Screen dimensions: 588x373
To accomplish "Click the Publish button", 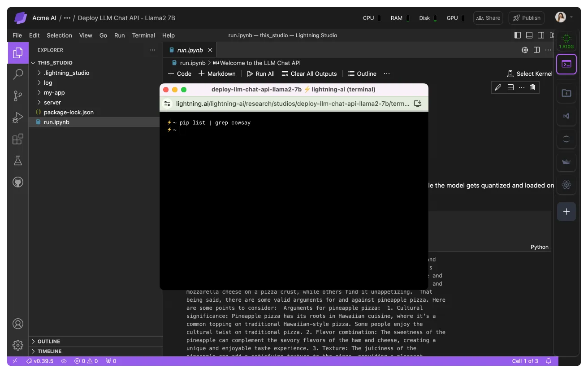I will tap(527, 18).
